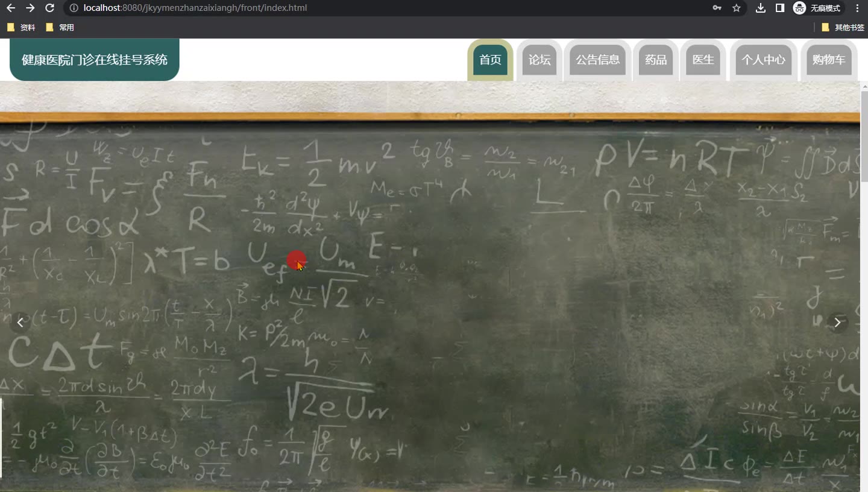Focus the address bar URL field
Image resolution: width=868 pixels, height=492 pixels.
pyautogui.click(x=386, y=8)
